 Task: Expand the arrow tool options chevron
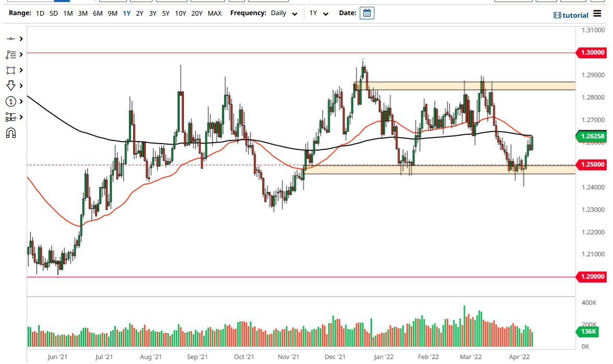(x=20, y=86)
